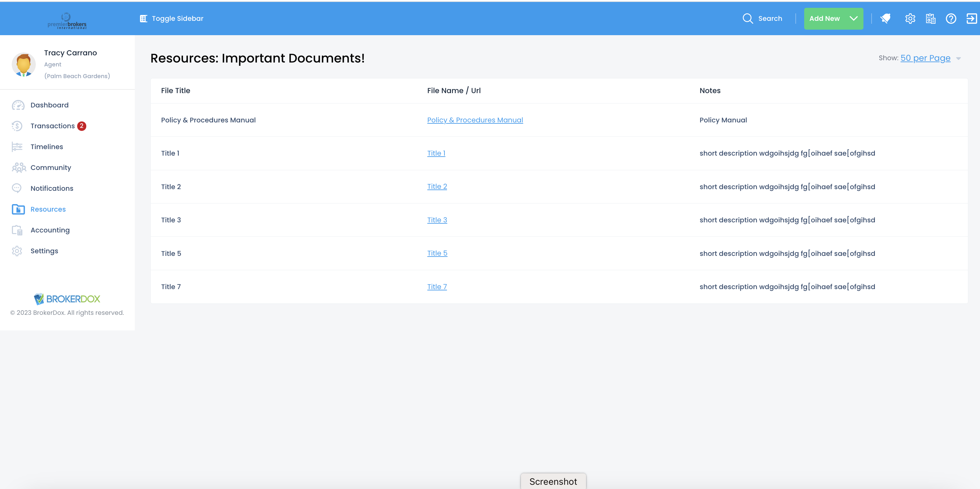Open the Transactions menu item

tap(52, 126)
